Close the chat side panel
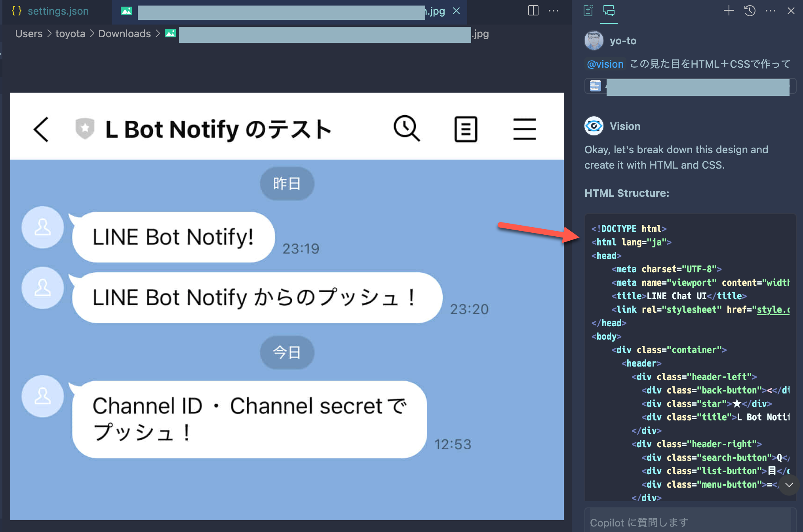803x532 pixels. (791, 11)
